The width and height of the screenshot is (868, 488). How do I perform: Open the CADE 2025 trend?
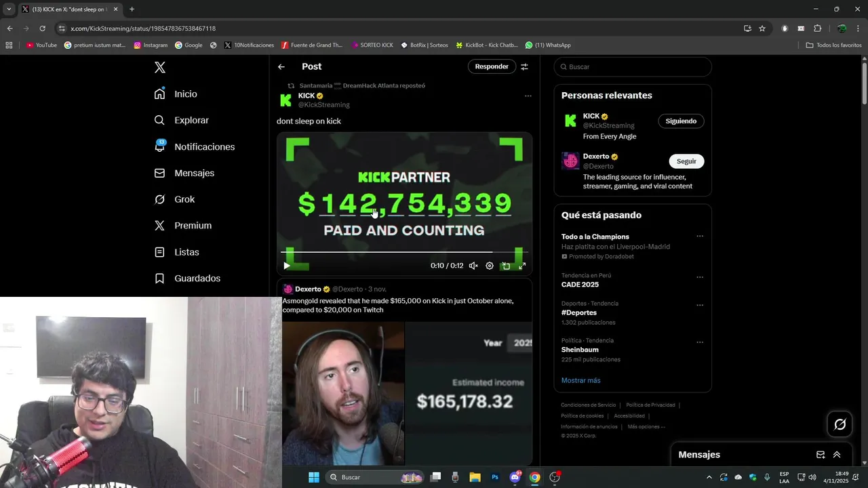coord(580,285)
